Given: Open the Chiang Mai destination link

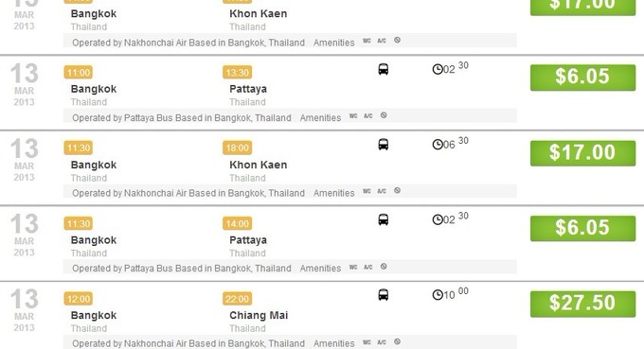Looking at the screenshot, I should click(x=259, y=315).
